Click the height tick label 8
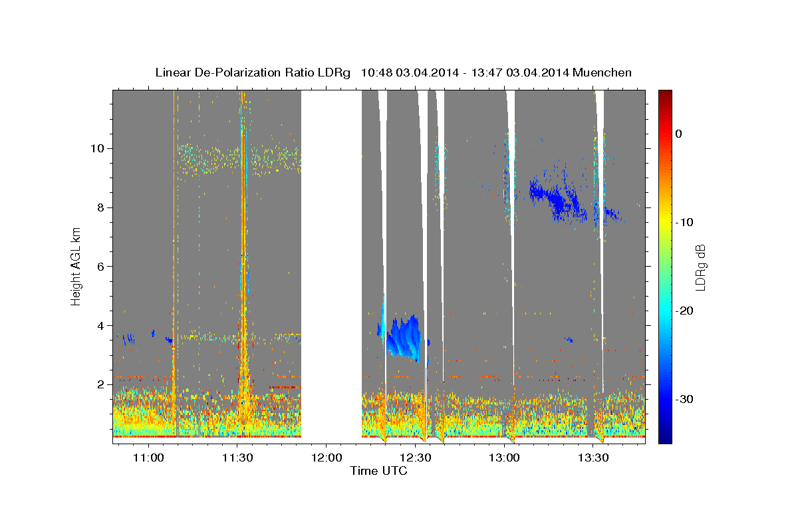798x532 pixels. click(x=102, y=207)
